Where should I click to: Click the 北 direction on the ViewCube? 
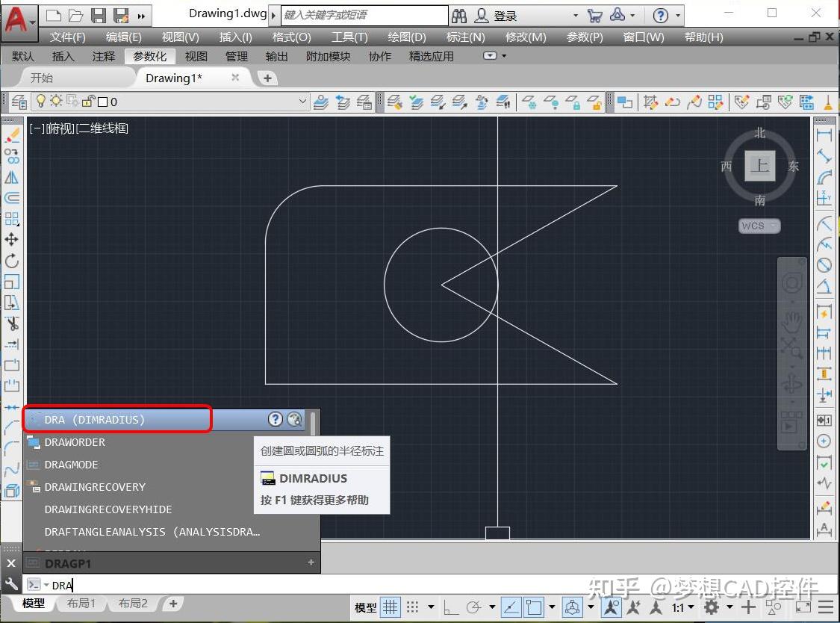pyautogui.click(x=759, y=132)
